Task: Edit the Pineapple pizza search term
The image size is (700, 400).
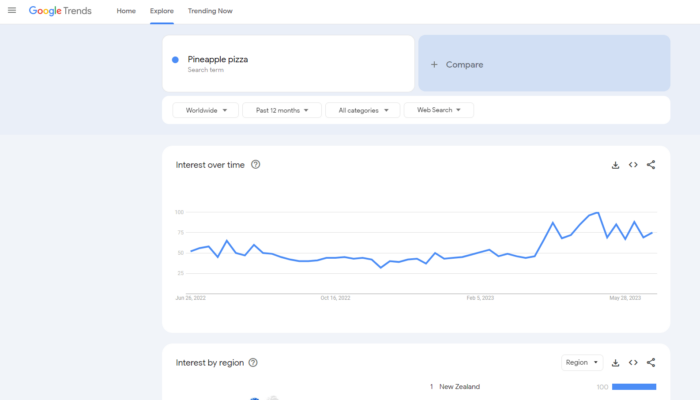Action: 288,64
